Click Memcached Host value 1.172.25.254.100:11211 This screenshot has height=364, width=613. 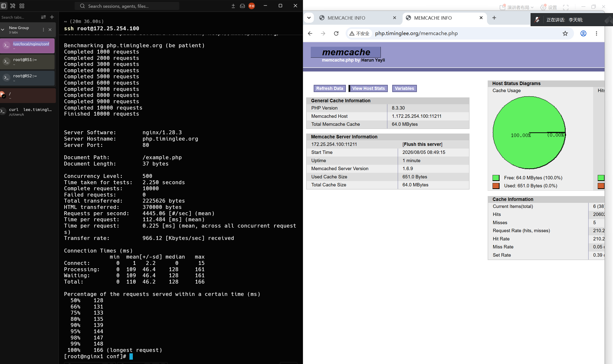(416, 116)
